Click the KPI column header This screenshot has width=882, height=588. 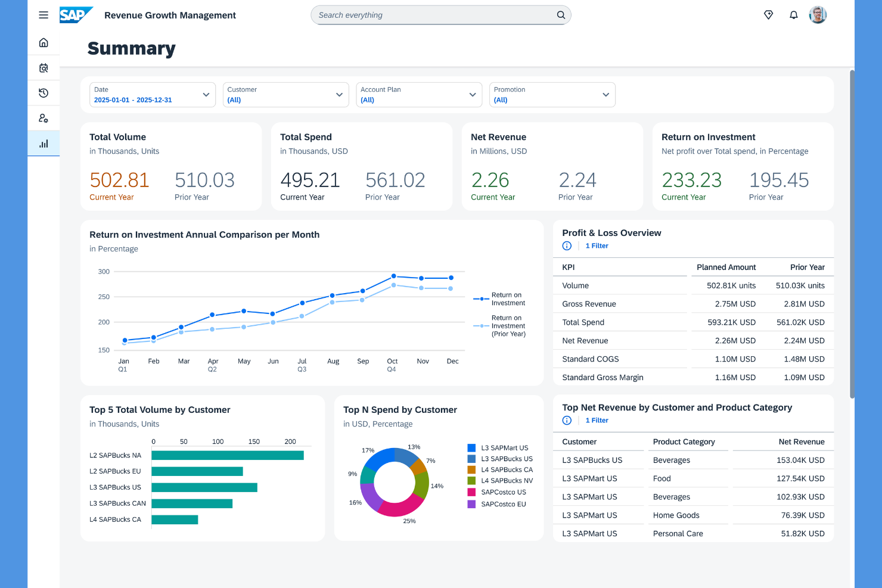[568, 267]
